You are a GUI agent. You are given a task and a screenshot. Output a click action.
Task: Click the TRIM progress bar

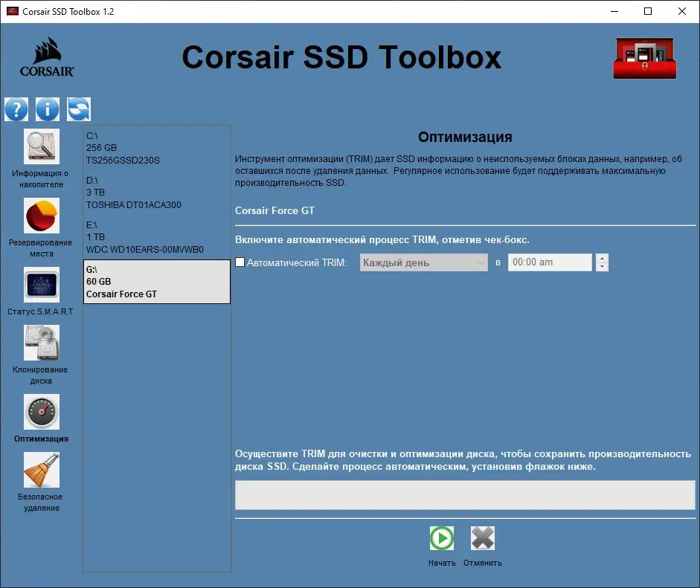coord(465,495)
